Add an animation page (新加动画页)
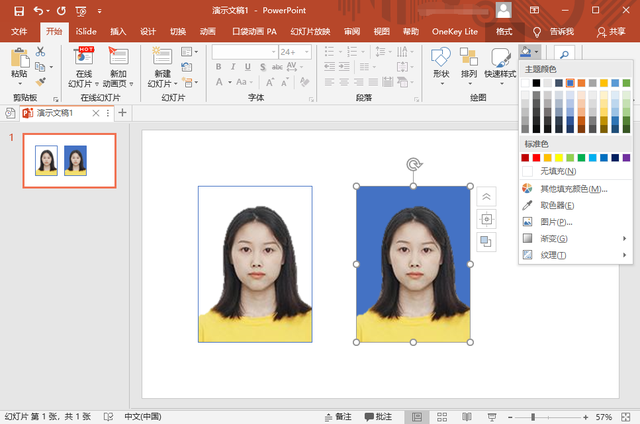The height and width of the screenshot is (424, 640). (x=118, y=67)
